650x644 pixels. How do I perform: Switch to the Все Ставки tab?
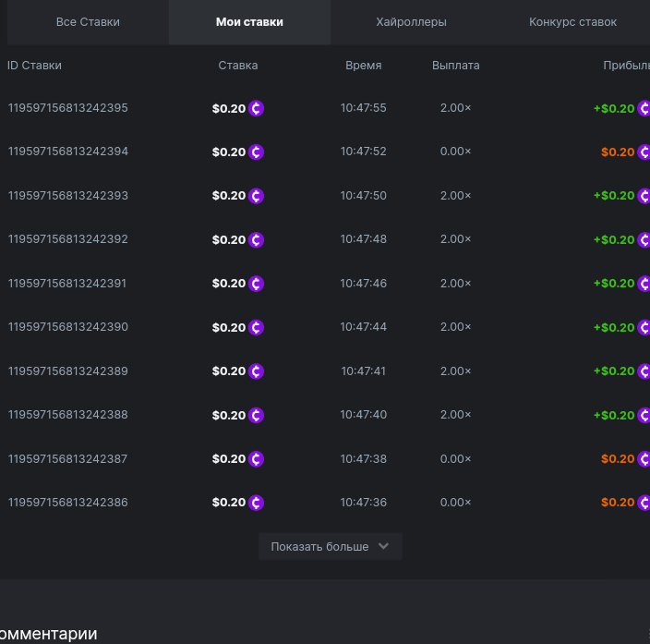click(x=88, y=22)
